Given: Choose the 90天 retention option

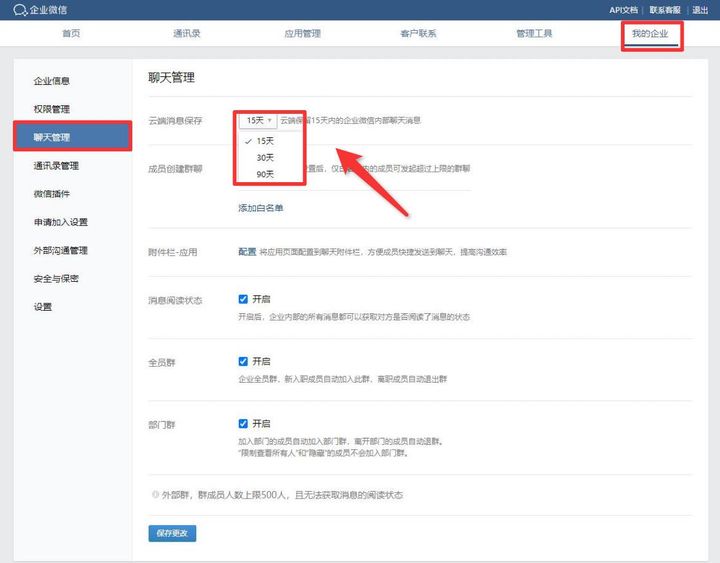Looking at the screenshot, I should pos(265,174).
